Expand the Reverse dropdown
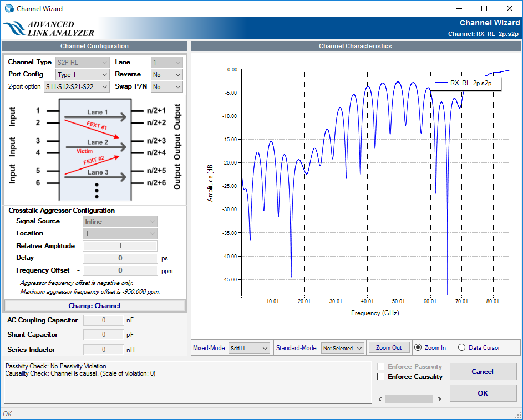This screenshot has height=420, width=523. pos(167,74)
